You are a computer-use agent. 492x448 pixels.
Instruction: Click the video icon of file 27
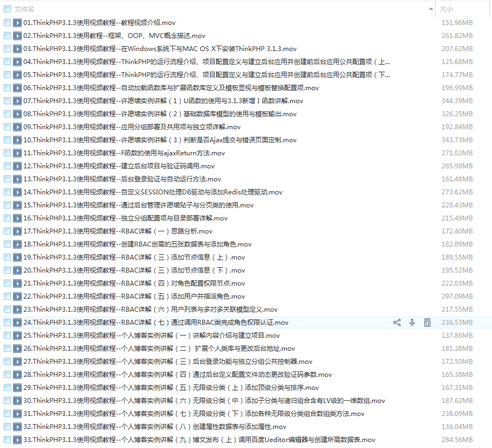pos(17,362)
